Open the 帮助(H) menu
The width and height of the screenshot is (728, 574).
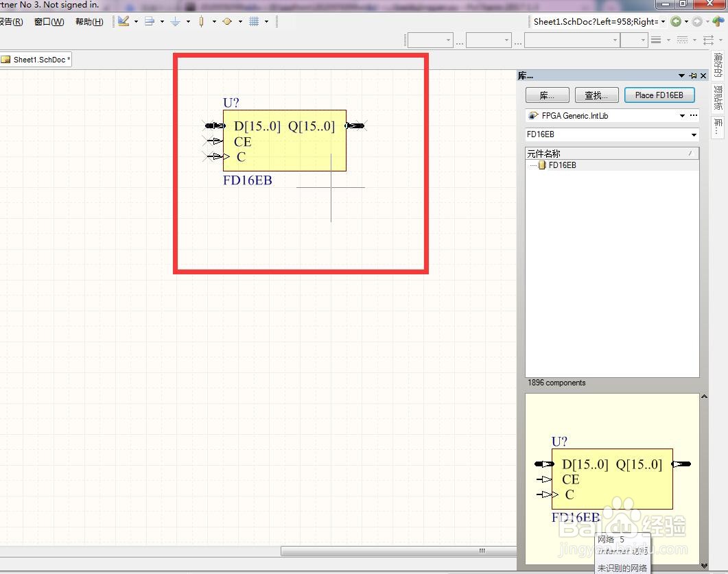click(89, 22)
